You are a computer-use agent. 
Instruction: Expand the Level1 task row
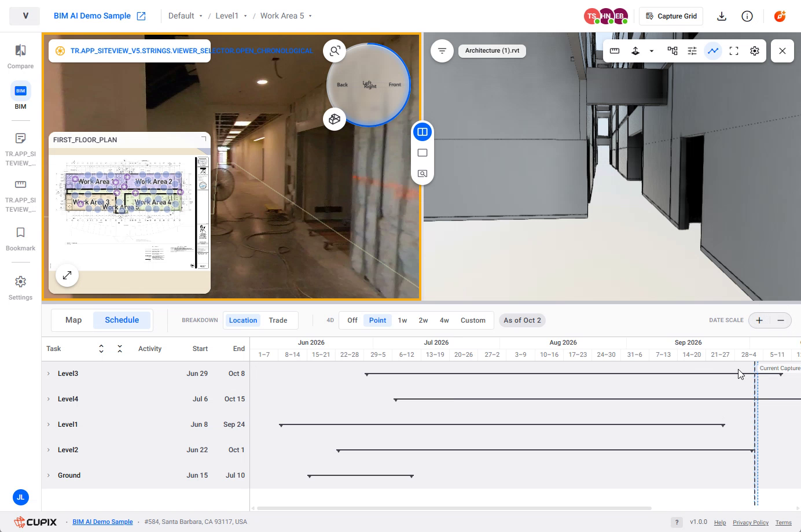click(49, 424)
